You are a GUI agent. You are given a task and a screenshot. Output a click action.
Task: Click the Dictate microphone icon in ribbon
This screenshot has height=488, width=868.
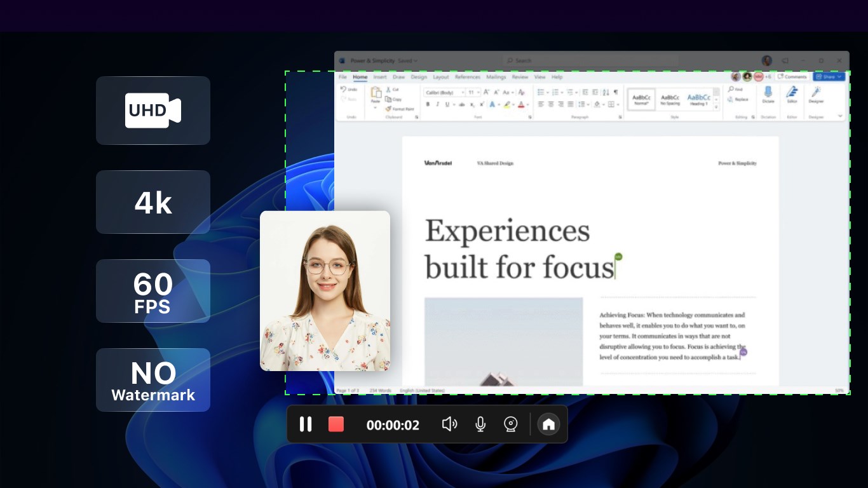pos(768,94)
